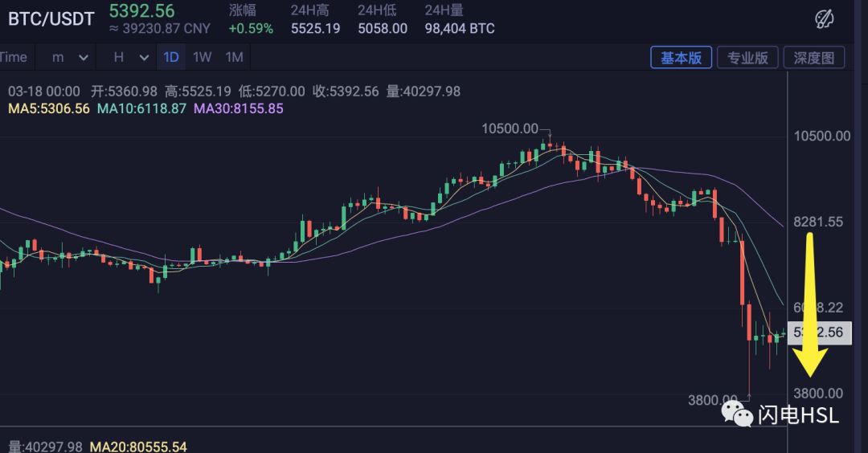Switch to the 1W timeframe
Image resolution: width=868 pixels, height=453 pixels.
[x=202, y=57]
